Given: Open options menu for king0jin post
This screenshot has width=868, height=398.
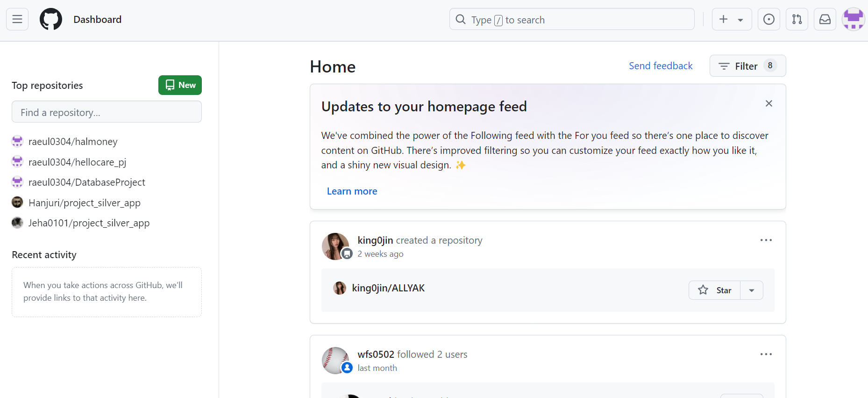Looking at the screenshot, I should click(x=766, y=240).
